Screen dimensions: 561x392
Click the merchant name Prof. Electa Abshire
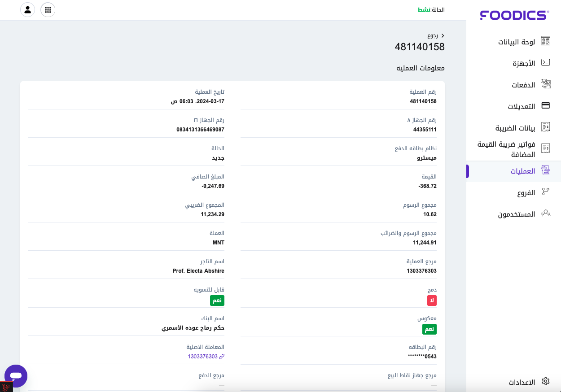[x=198, y=271]
